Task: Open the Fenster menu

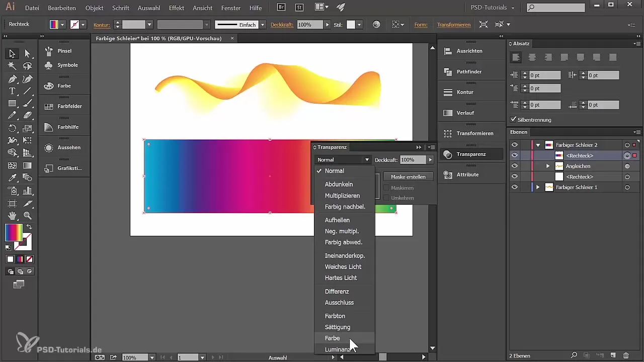Action: point(230,8)
